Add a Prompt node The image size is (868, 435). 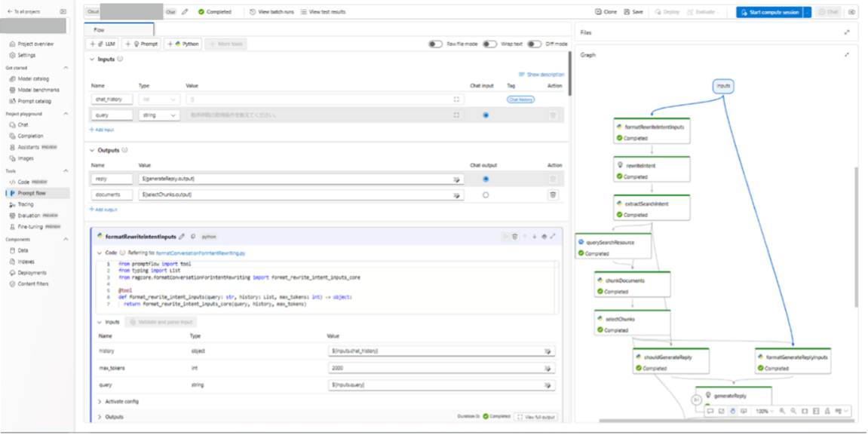[x=141, y=44]
